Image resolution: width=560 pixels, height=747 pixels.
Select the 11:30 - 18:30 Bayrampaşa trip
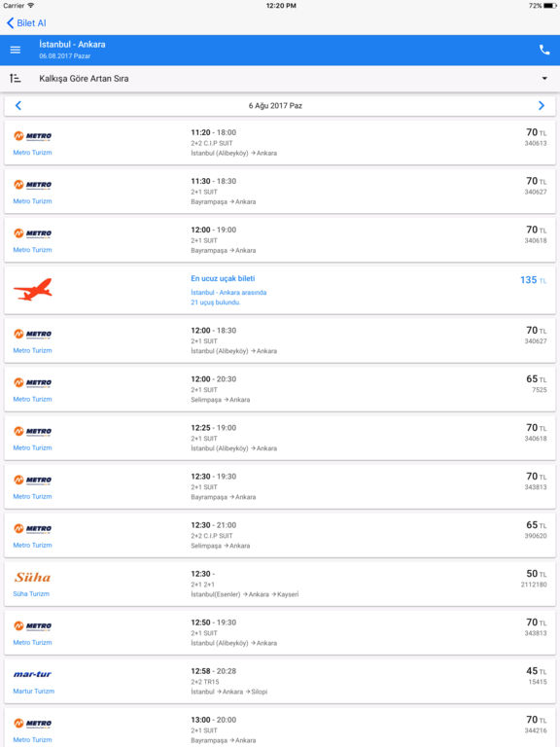(x=280, y=191)
